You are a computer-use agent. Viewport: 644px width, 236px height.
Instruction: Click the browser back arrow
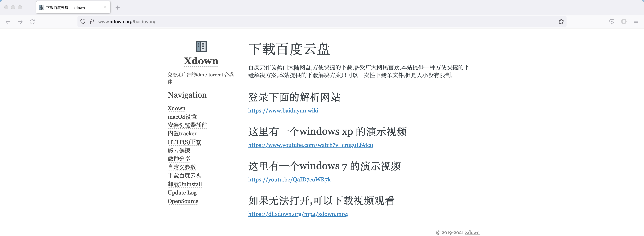tap(8, 22)
